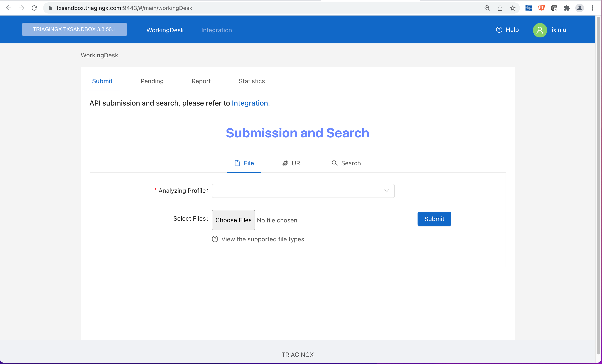Follow the Integration link in the API note
Screen dimensions: 602x364
250,103
